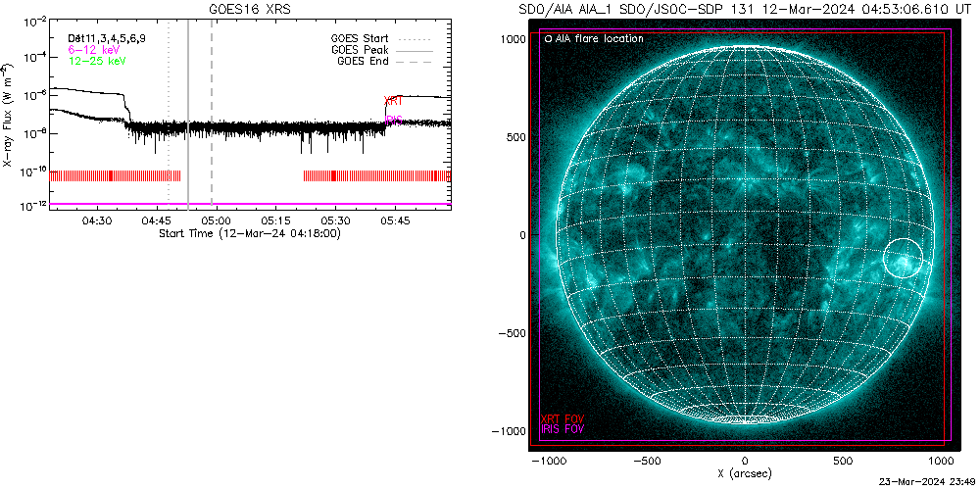Click the 10^-12 flux tick label
Viewport: 980px width, 490px height.
click(x=32, y=206)
